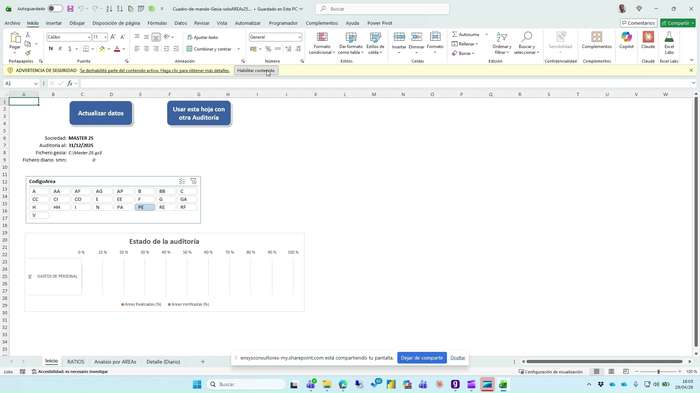Save the workbook with the floppy icon
This screenshot has width=700, height=393.
tap(70, 8)
